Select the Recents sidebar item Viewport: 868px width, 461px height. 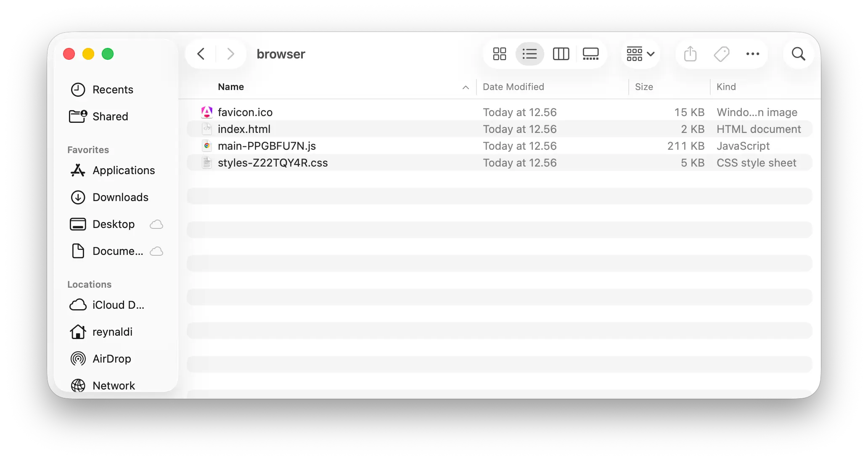pyautogui.click(x=113, y=89)
